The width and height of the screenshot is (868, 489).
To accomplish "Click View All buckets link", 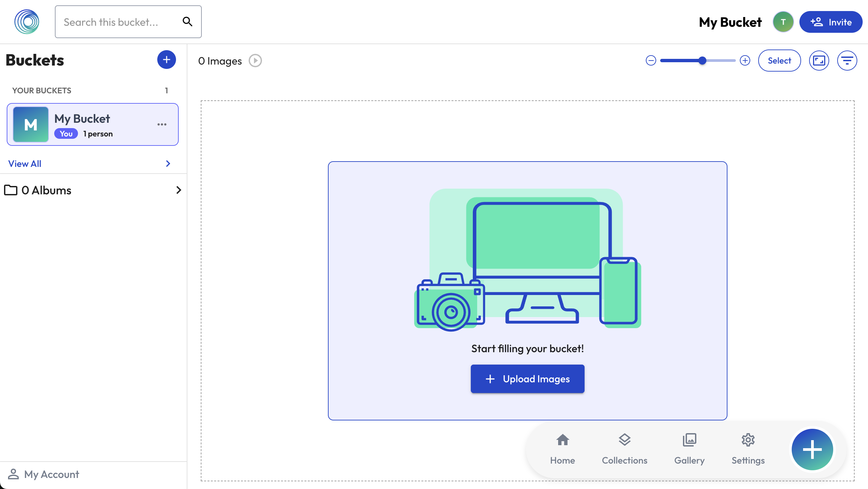I will [25, 164].
